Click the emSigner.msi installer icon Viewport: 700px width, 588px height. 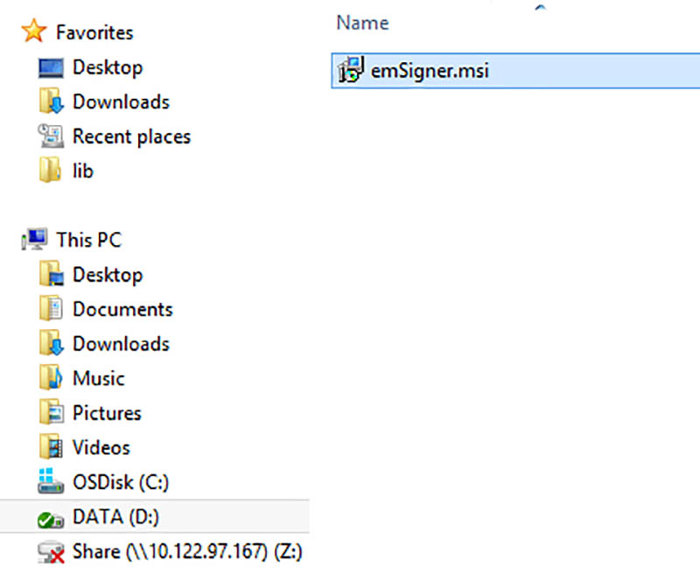pos(350,70)
